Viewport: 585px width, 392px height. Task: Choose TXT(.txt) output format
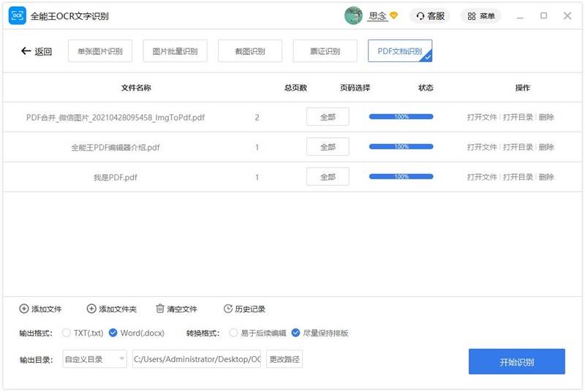click(66, 333)
